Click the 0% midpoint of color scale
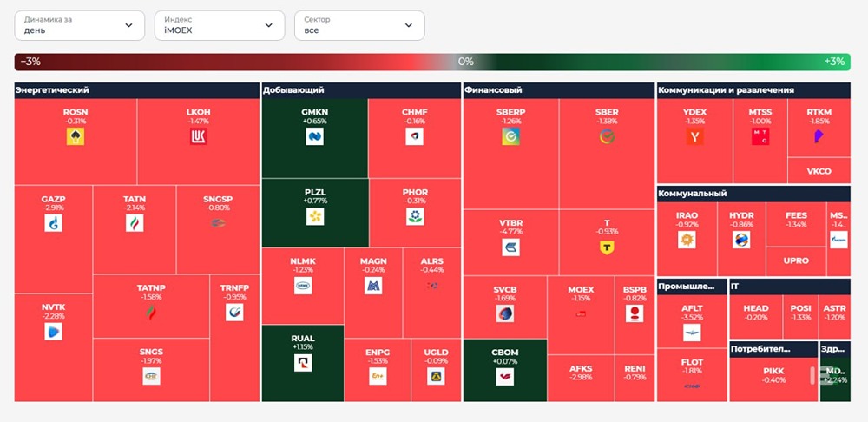Screen dimensions: 868x422 [465, 62]
